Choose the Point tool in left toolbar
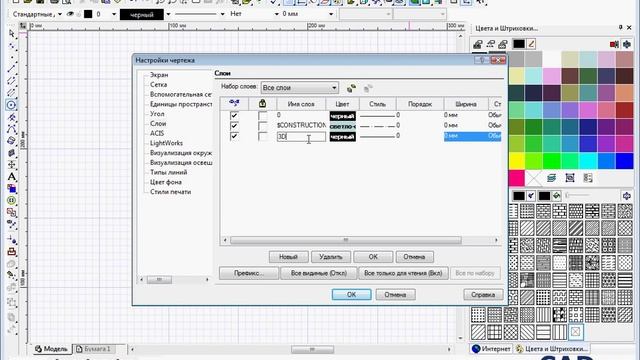Screen dimensions: 640x360 tap(11, 57)
